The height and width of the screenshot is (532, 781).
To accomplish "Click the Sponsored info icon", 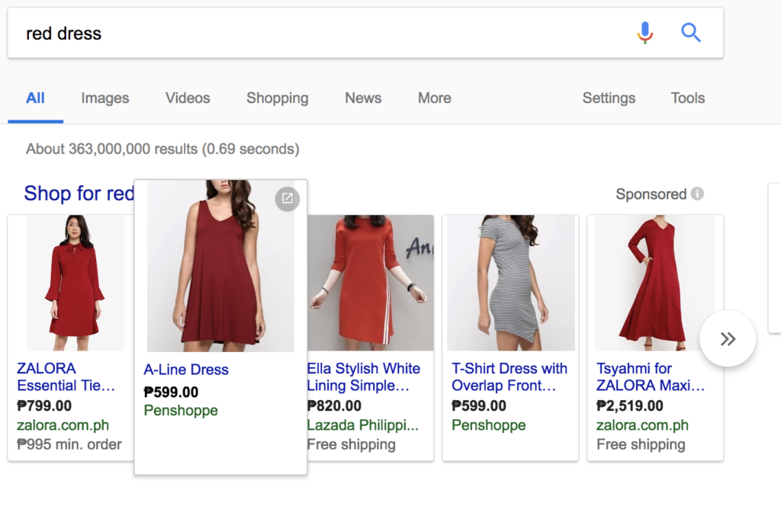I will click(697, 194).
